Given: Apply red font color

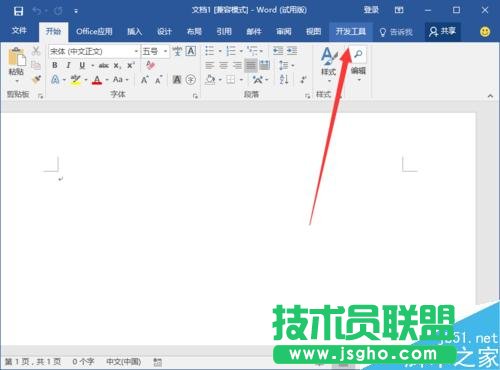Looking at the screenshot, I should click(97, 80).
